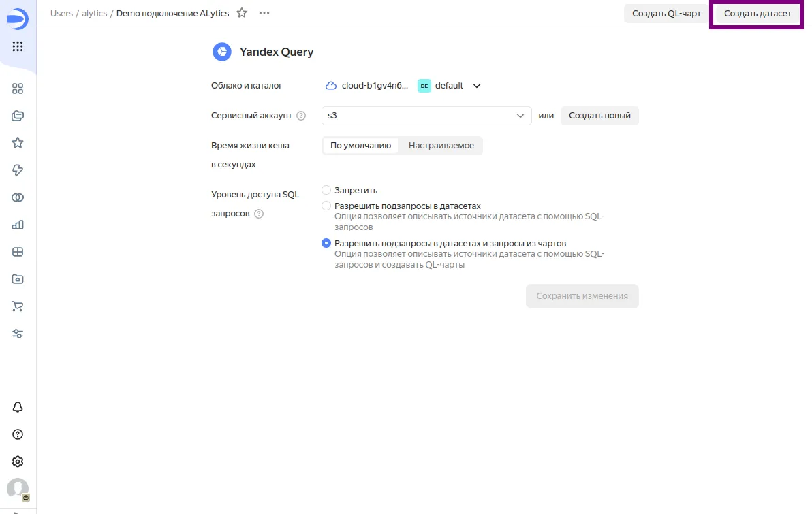The height and width of the screenshot is (514, 812).
Task: Open the collections tiles icon in sidebar
Action: pyautogui.click(x=18, y=89)
